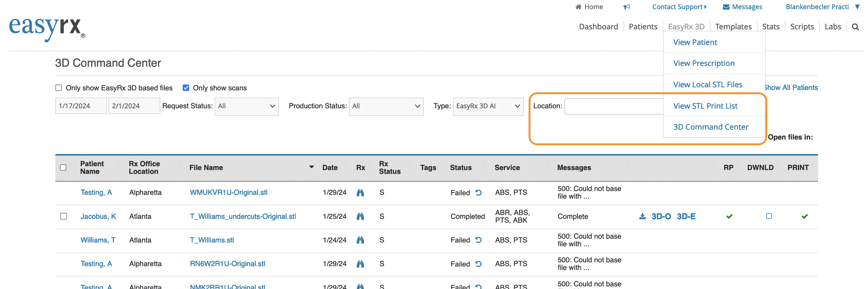Open the Messages link

(747, 7)
